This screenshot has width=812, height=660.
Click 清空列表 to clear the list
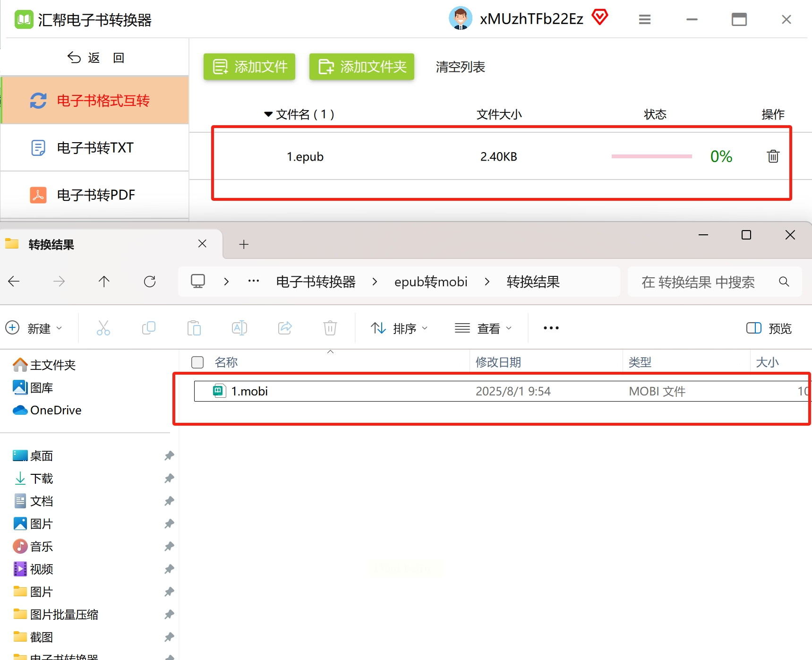[460, 67]
